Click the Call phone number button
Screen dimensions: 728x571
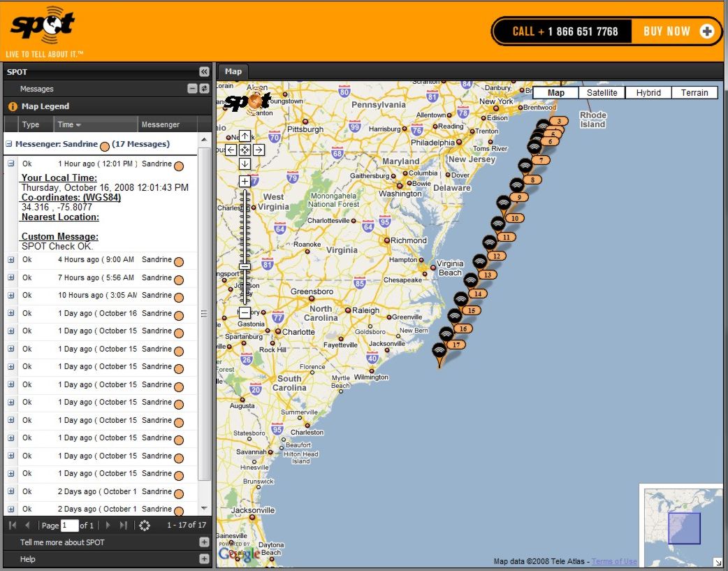click(562, 31)
